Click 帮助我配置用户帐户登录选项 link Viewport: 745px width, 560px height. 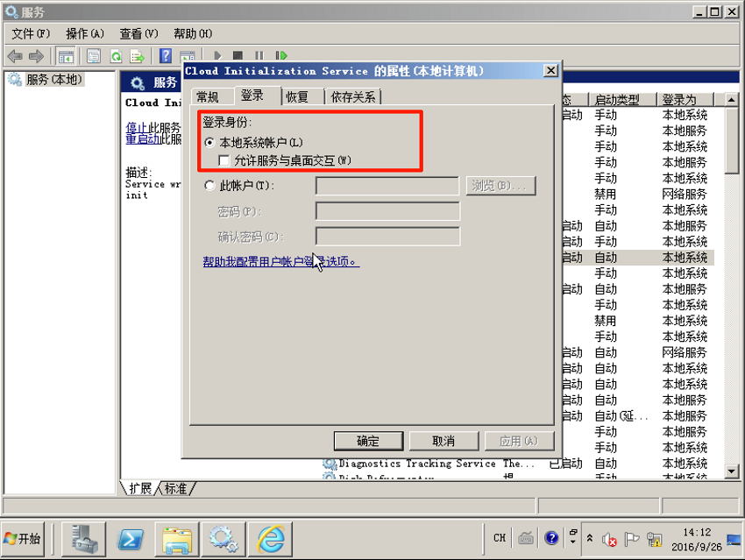coord(281,261)
